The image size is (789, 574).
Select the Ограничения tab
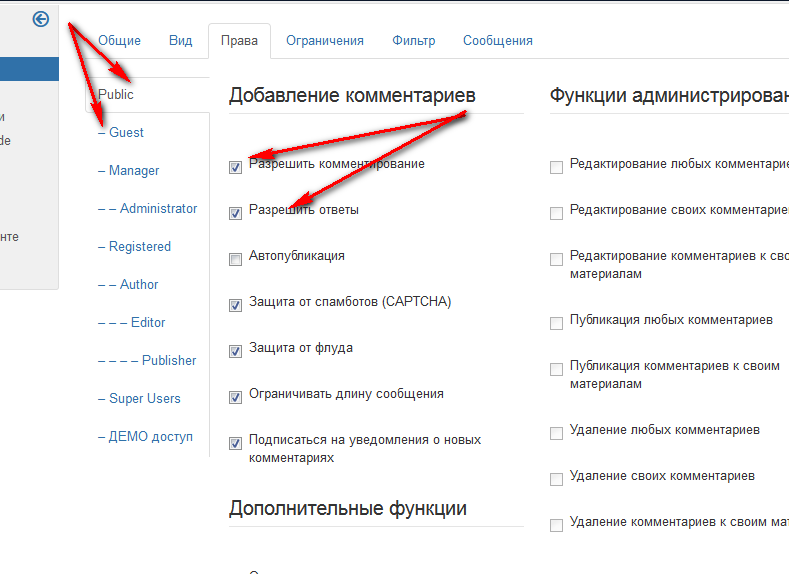(x=324, y=41)
